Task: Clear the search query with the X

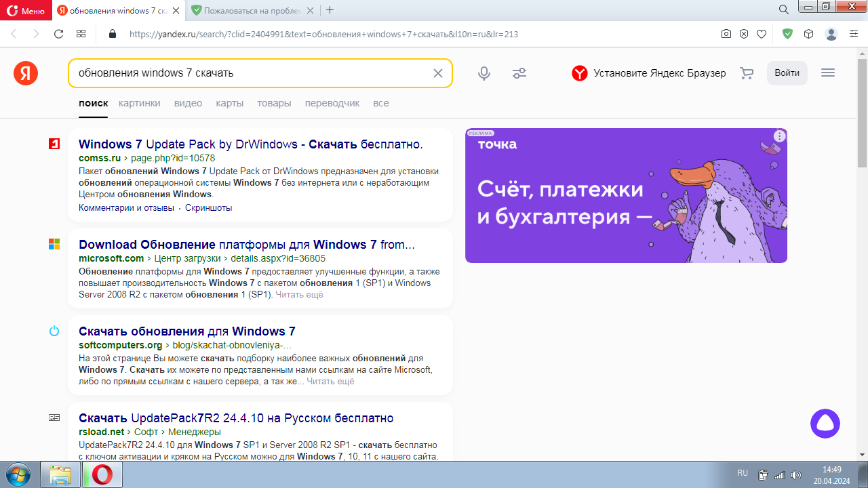Action: pos(438,73)
